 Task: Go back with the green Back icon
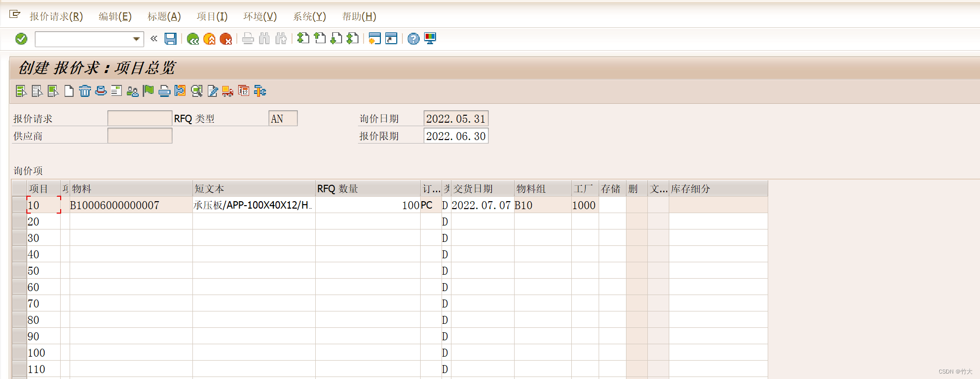coord(193,39)
